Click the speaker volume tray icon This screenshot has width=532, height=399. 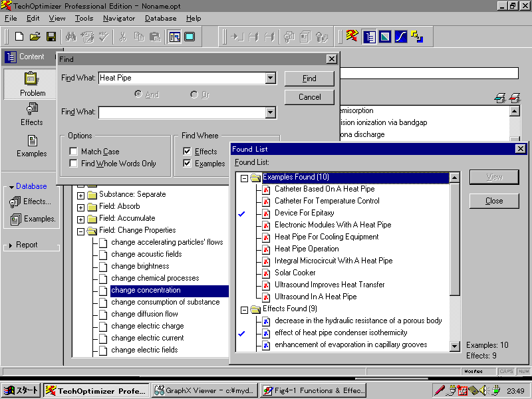pyautogui.click(x=483, y=390)
